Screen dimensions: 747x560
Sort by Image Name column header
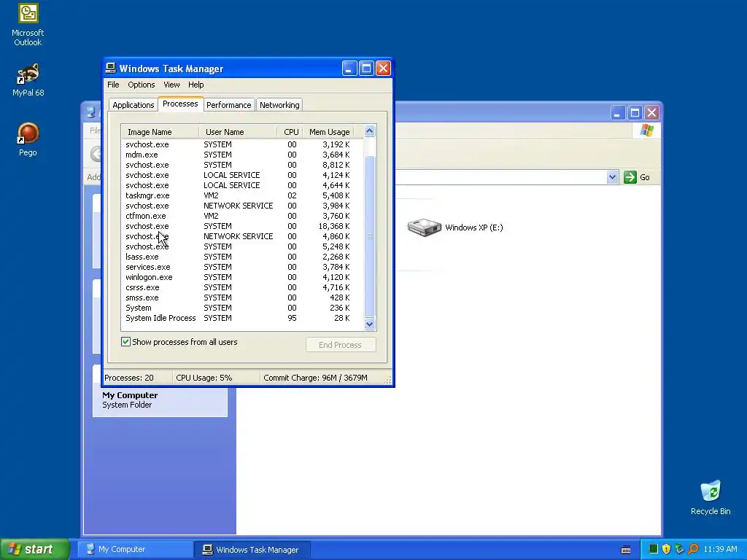coord(160,132)
